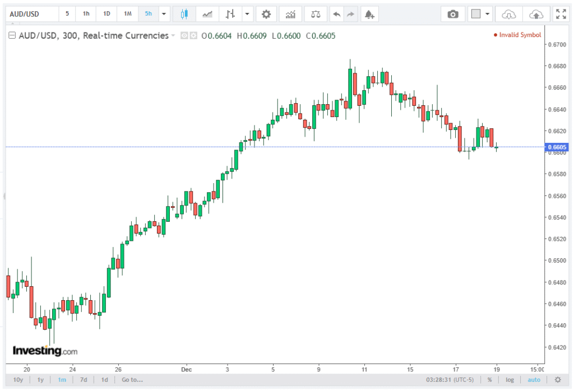Viewport: 574px width, 392px height.
Task: Click the Go to... button
Action: pyautogui.click(x=132, y=380)
